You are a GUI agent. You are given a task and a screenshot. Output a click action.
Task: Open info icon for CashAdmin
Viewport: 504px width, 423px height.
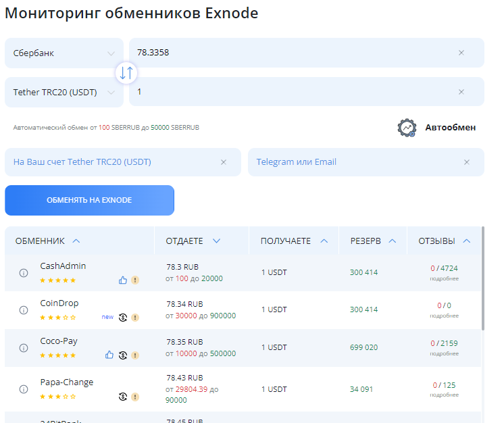coord(24,273)
